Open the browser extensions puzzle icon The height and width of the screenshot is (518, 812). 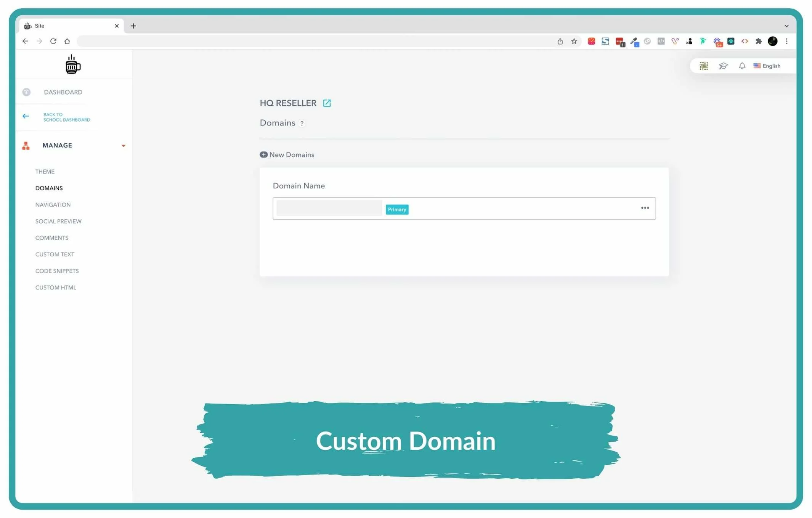tap(758, 41)
